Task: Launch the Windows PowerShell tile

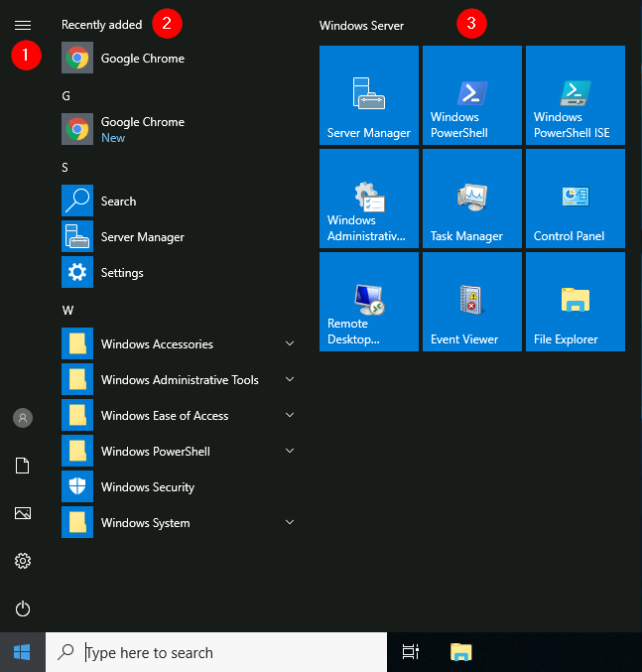Action: pos(472,95)
